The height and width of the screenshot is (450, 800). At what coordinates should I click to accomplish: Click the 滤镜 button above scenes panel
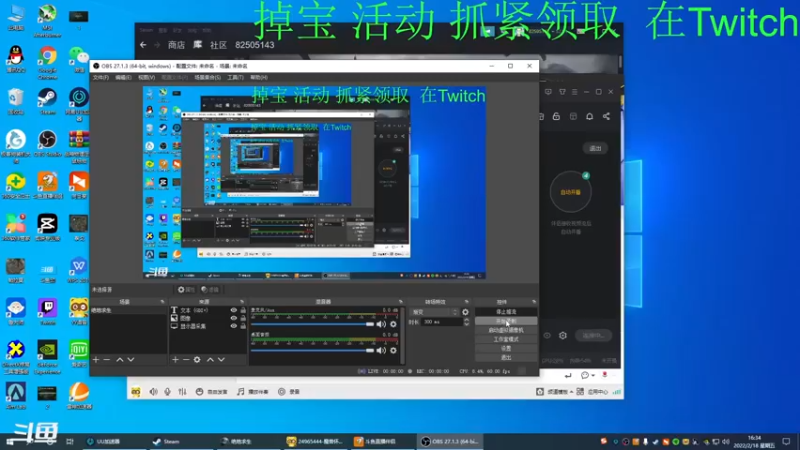coord(210,290)
